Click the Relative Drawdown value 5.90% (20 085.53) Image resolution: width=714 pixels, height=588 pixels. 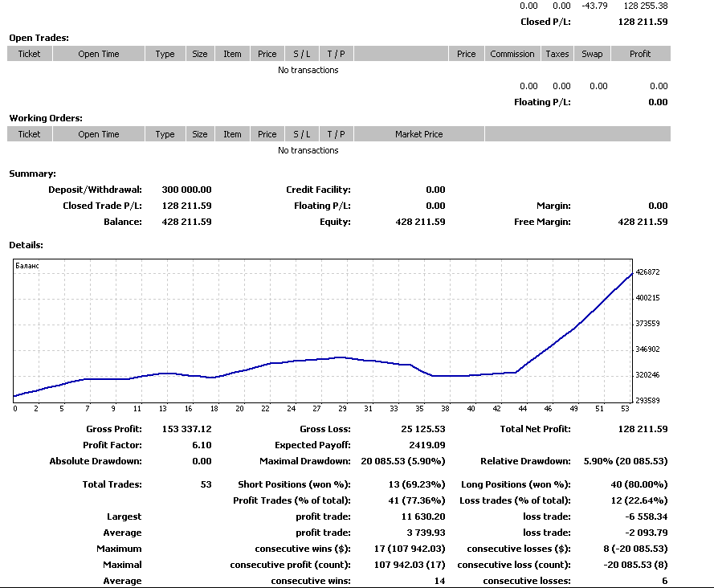point(626,461)
